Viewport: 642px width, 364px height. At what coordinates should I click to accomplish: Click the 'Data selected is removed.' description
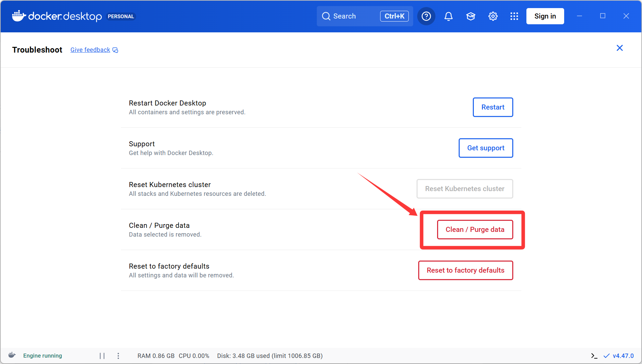165,235
